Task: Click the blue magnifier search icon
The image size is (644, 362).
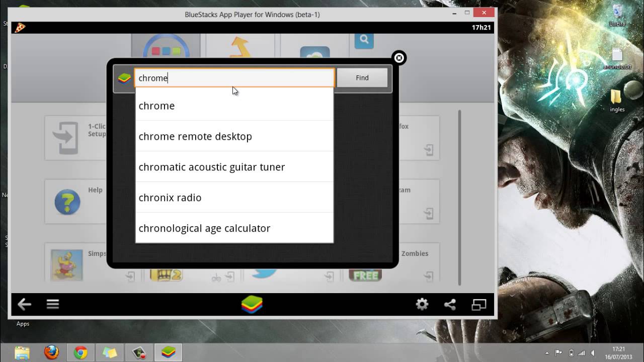Action: coord(364,40)
